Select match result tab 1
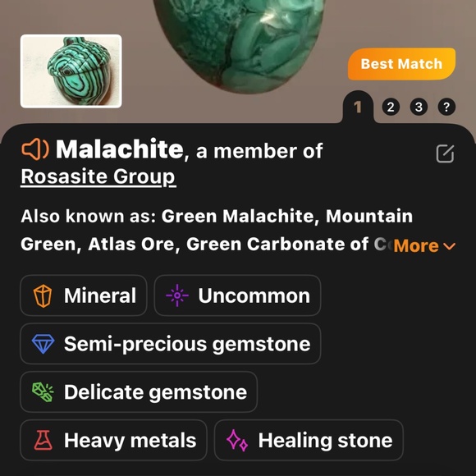Image resolution: width=476 pixels, height=476 pixels. tap(358, 107)
